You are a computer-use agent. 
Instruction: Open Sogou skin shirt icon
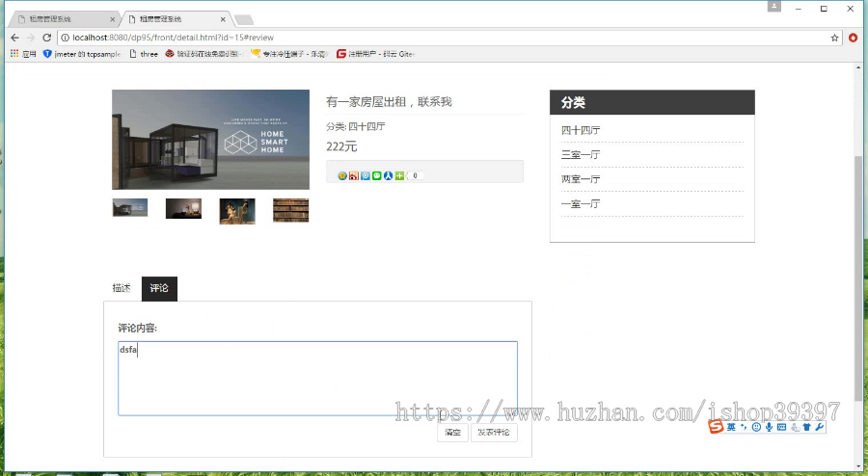pos(806,427)
